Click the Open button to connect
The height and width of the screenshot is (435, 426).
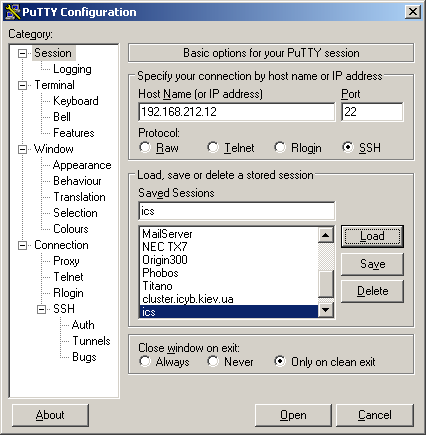pyautogui.click(x=293, y=415)
